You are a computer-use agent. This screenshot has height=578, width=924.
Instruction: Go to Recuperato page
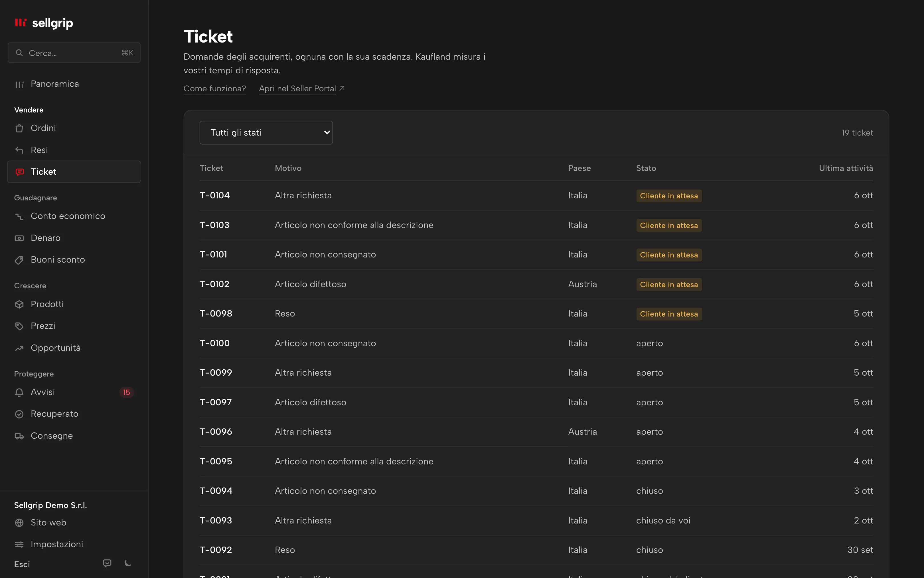74,414
